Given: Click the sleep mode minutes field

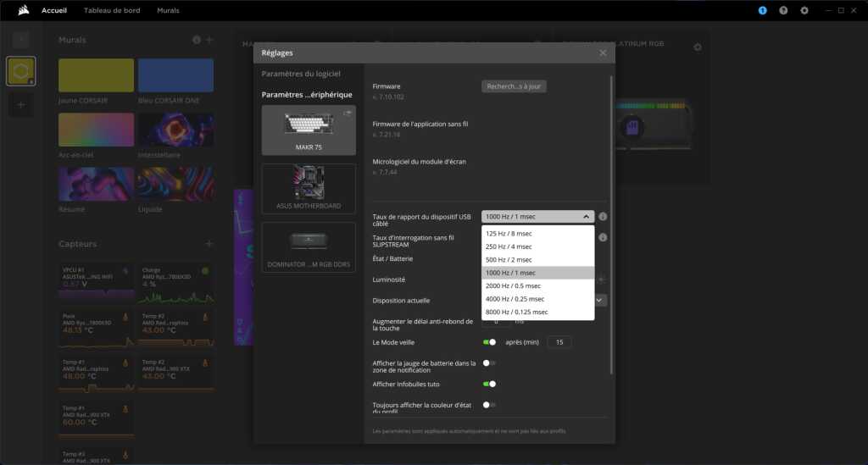Looking at the screenshot, I should click(x=559, y=342).
